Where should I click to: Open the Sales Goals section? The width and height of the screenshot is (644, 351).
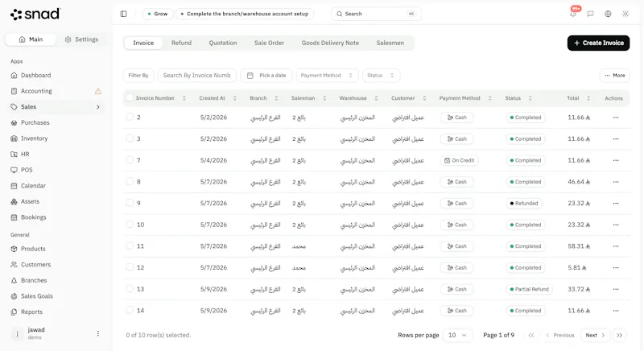[x=36, y=296]
